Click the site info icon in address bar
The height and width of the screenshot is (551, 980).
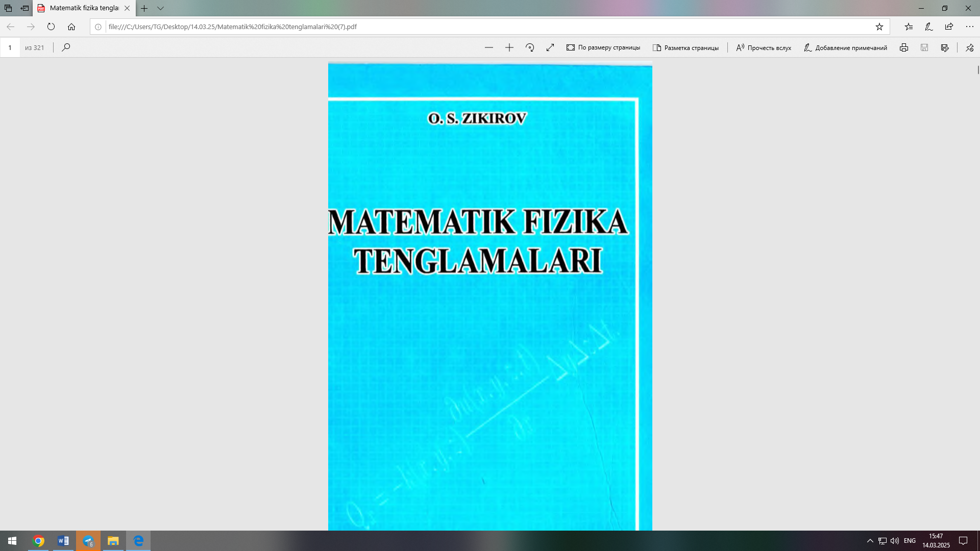coord(98,27)
